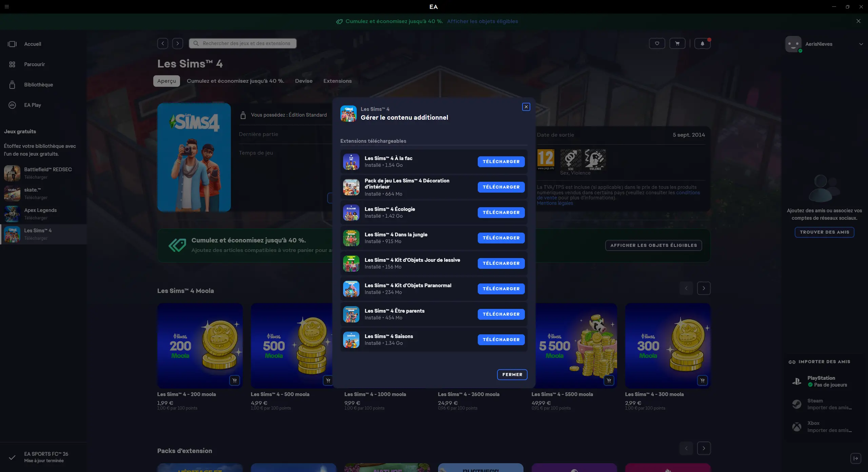Screen dimensions: 868x472
Task: Download Les Sims 4 Écologie
Action: point(501,213)
